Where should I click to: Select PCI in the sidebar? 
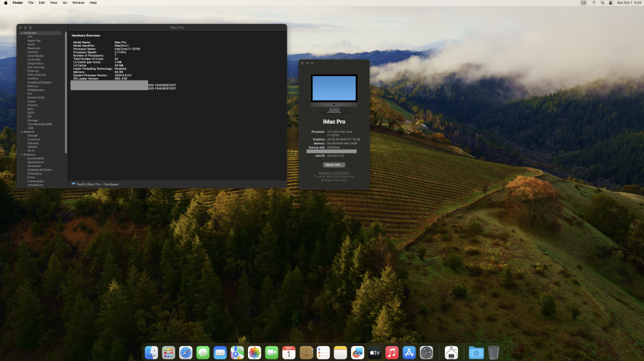(x=30, y=93)
